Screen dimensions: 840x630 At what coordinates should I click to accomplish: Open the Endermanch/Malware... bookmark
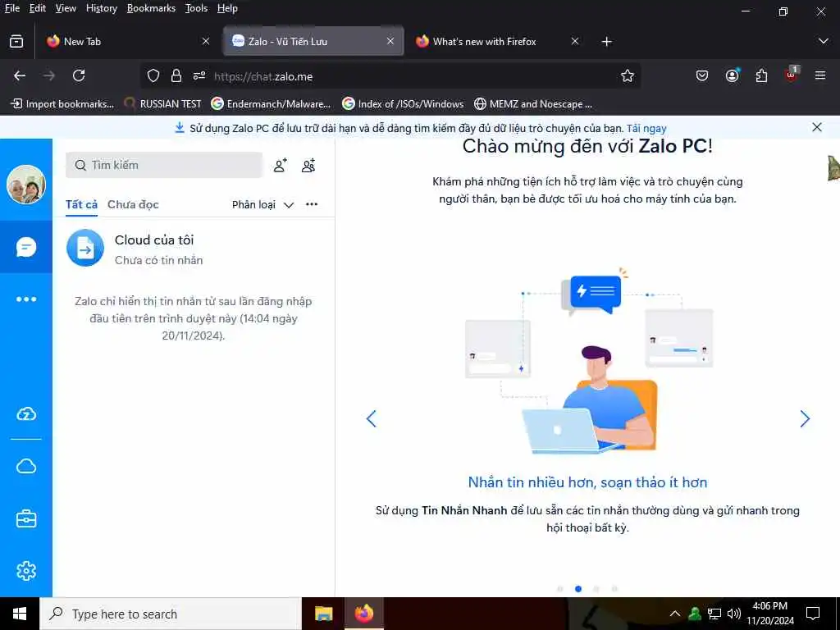271,104
